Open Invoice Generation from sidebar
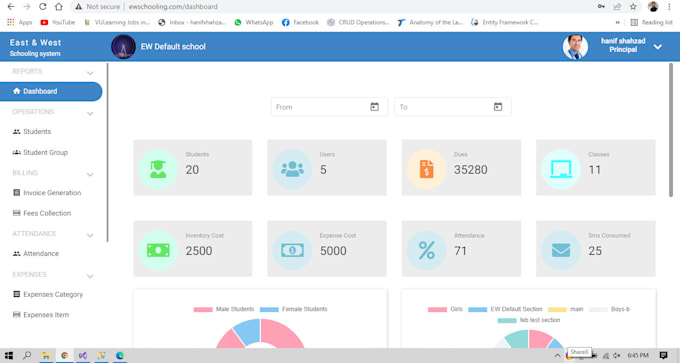 [x=47, y=193]
